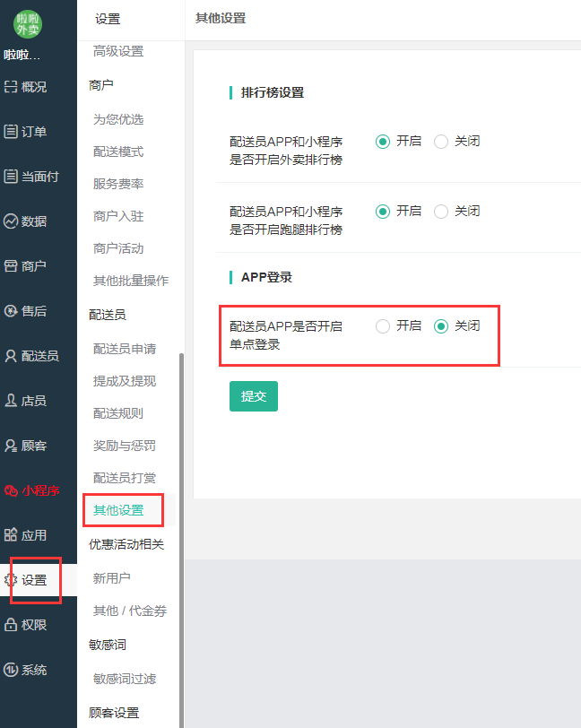This screenshot has height=728, width=581.
Task: Click the 啦啦外卖 green logo avatar
Action: point(28,24)
